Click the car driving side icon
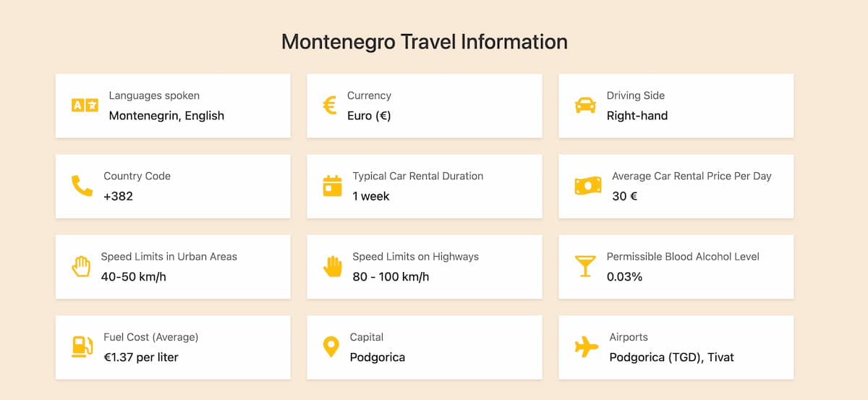 pyautogui.click(x=585, y=106)
